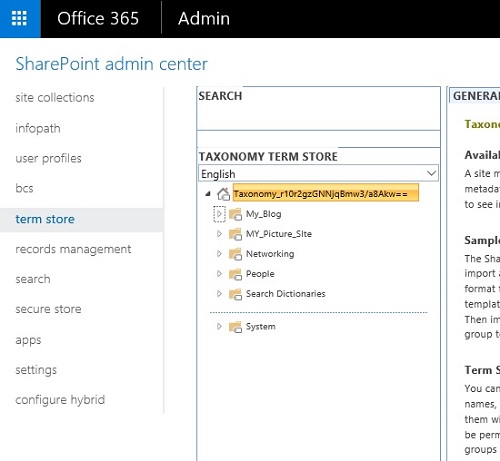
Task: Open records management section
Action: tap(73, 249)
